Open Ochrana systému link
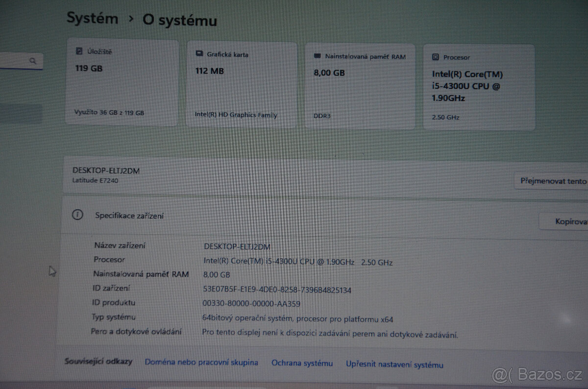The height and width of the screenshot is (389, 588). pos(302,364)
